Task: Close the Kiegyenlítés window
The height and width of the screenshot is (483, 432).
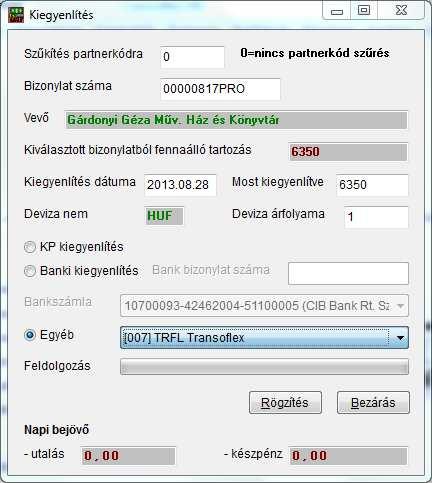Action: 401,11
